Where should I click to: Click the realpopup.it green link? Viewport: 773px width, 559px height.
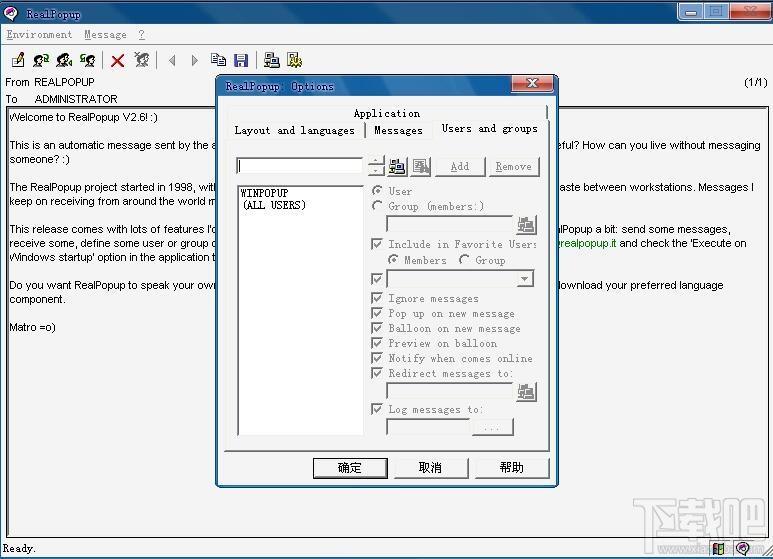point(587,244)
